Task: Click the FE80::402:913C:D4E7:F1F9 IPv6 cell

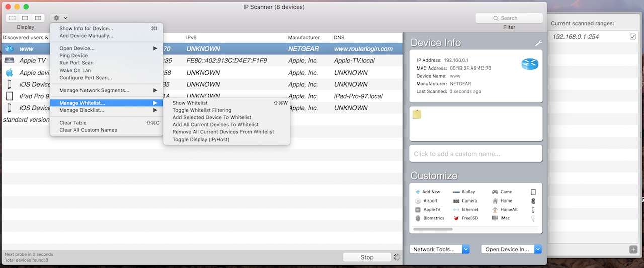Action: (226, 60)
